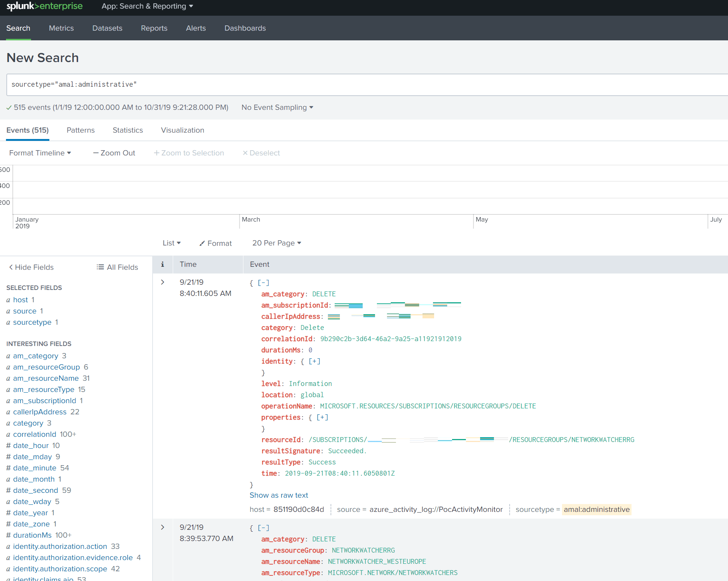Open the 20 Per Page dropdown

(x=277, y=243)
